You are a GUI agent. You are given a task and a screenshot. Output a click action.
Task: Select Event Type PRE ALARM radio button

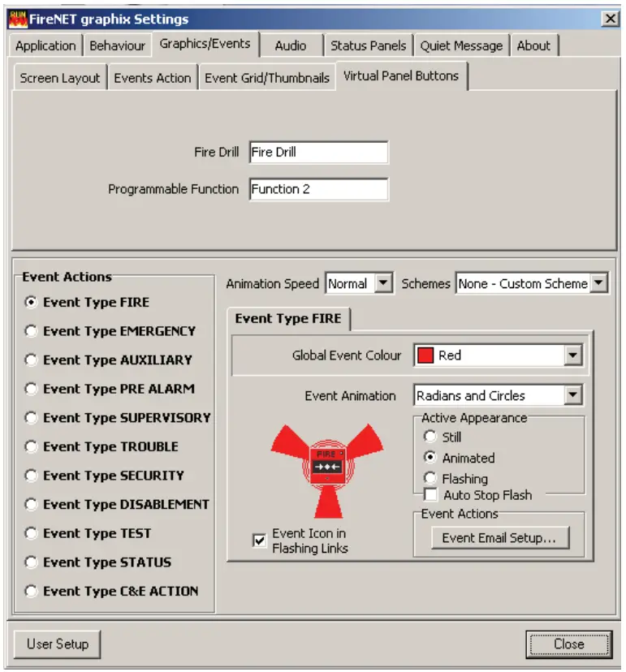[x=31, y=389]
